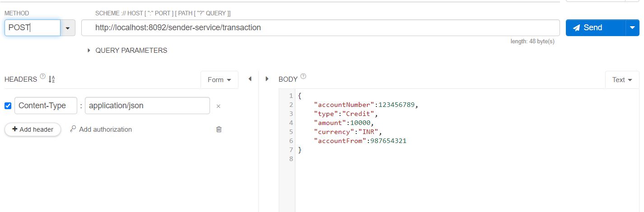Click the "accountFrom":987654321 line in body
Viewport: 644px width, 212px height.
tap(360, 141)
